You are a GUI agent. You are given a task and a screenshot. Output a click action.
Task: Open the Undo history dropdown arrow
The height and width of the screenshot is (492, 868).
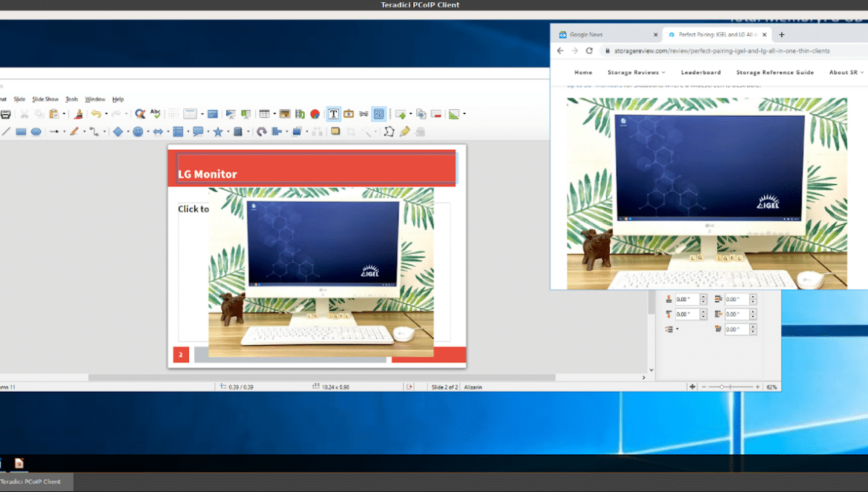click(106, 114)
